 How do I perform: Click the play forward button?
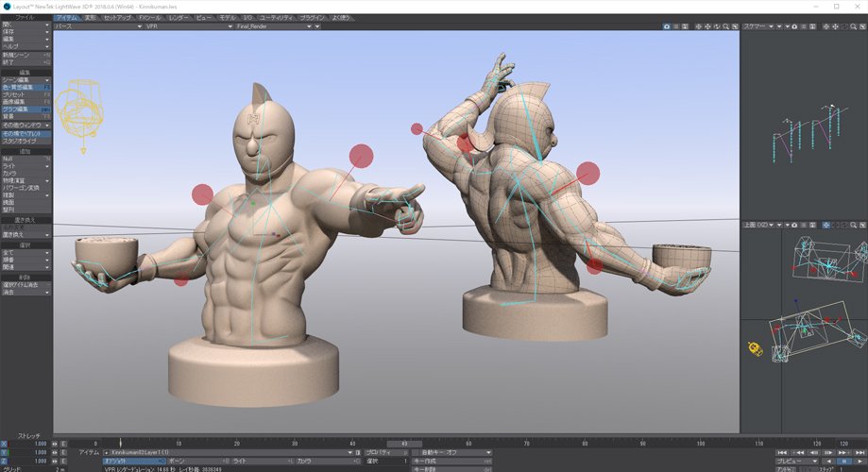click(859, 461)
